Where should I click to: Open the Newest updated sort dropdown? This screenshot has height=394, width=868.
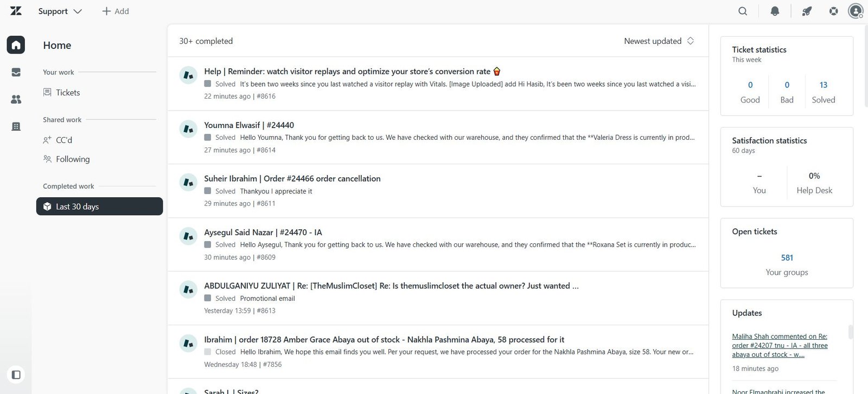click(x=659, y=41)
